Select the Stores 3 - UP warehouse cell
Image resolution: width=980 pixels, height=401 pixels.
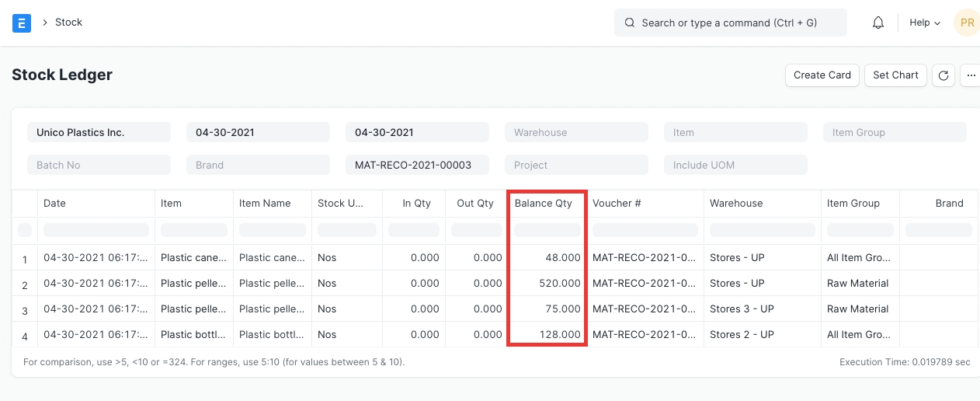tap(742, 309)
